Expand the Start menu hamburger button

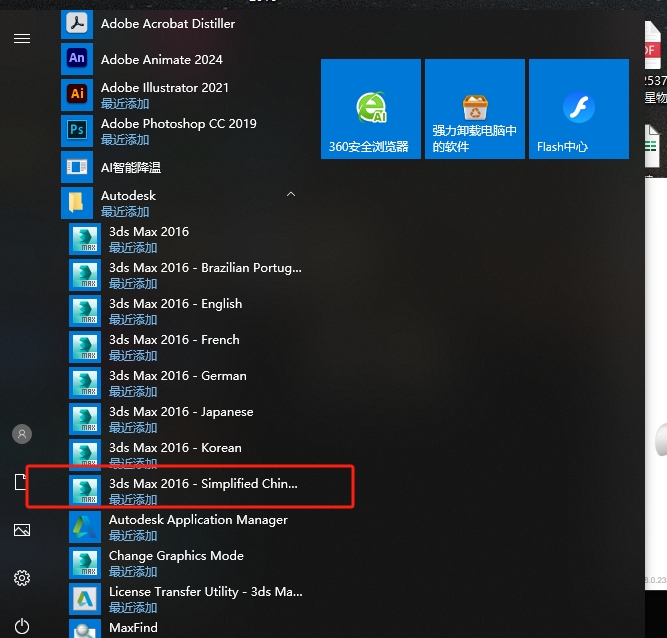[22, 38]
